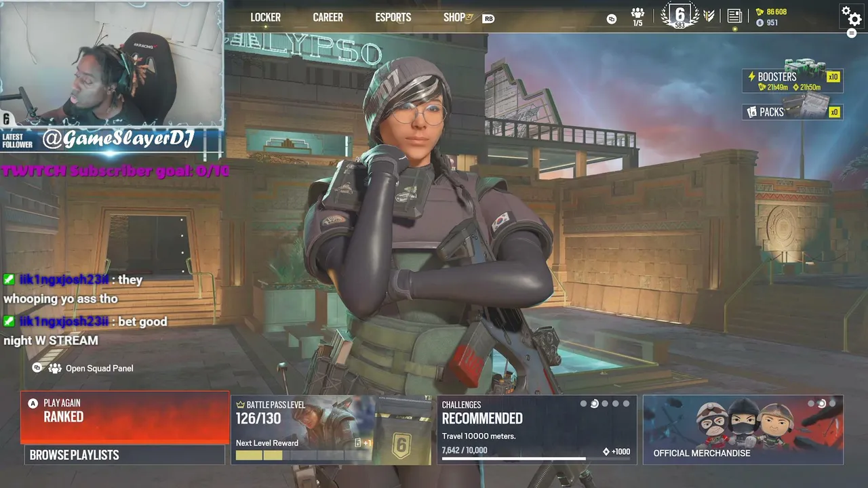Open the Official Merchandise card
The image size is (868, 488).
(743, 430)
